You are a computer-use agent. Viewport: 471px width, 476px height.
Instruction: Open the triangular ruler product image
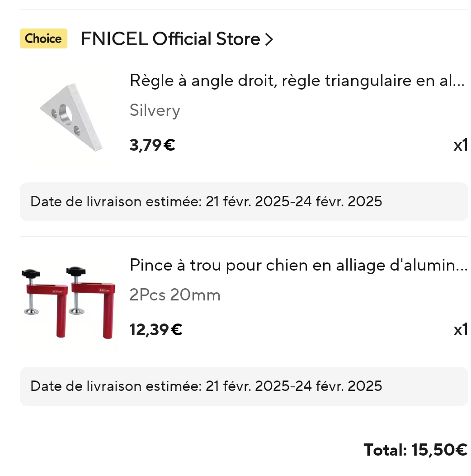pyautogui.click(x=70, y=116)
